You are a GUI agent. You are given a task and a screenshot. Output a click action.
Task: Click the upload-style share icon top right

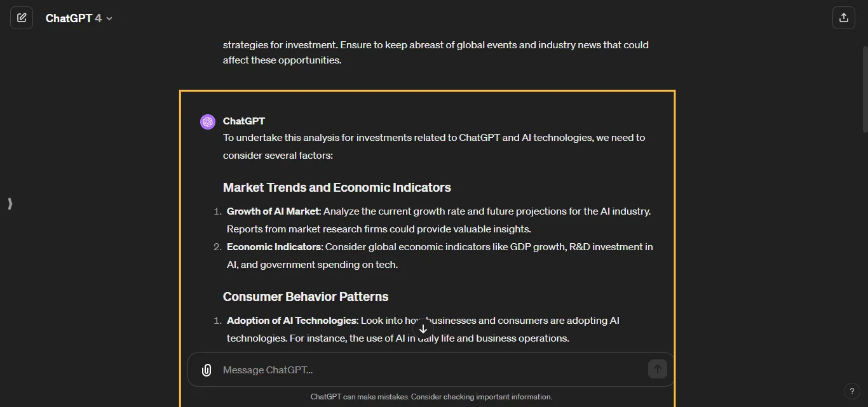[x=844, y=18]
